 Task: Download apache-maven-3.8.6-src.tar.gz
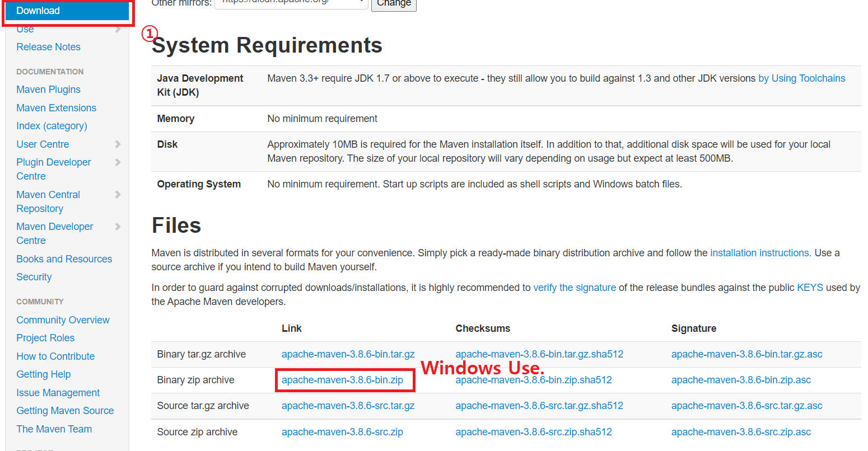[x=348, y=406]
